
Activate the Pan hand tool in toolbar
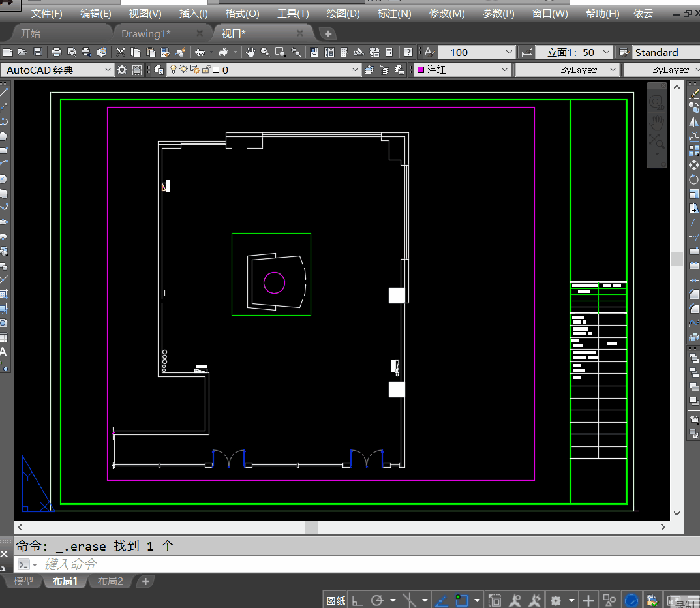coord(251,52)
